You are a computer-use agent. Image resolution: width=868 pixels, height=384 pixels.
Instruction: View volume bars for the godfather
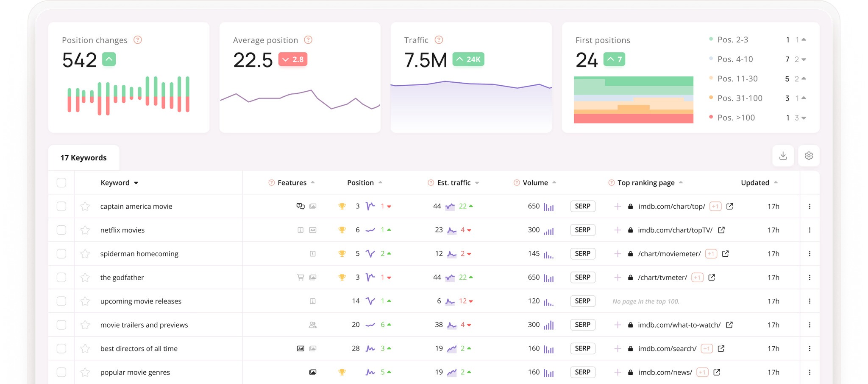549,278
